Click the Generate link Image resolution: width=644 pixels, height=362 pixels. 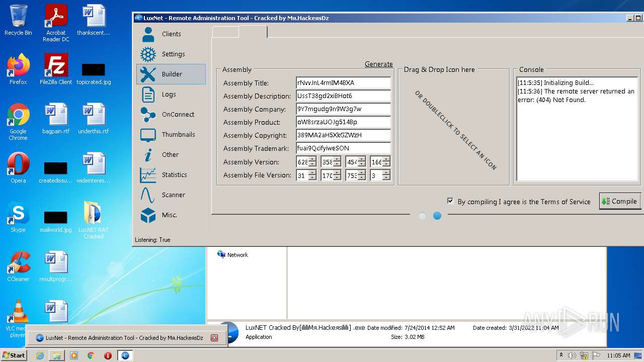(379, 64)
